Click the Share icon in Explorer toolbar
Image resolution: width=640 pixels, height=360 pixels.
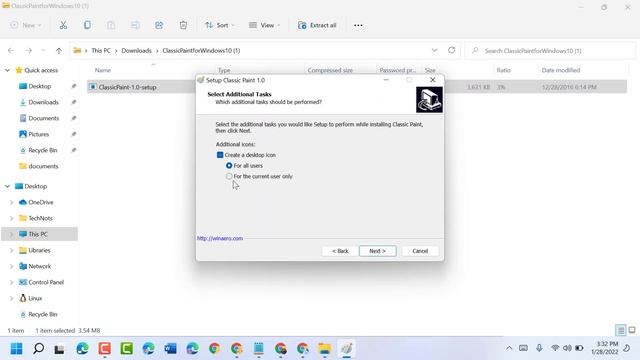point(159,25)
